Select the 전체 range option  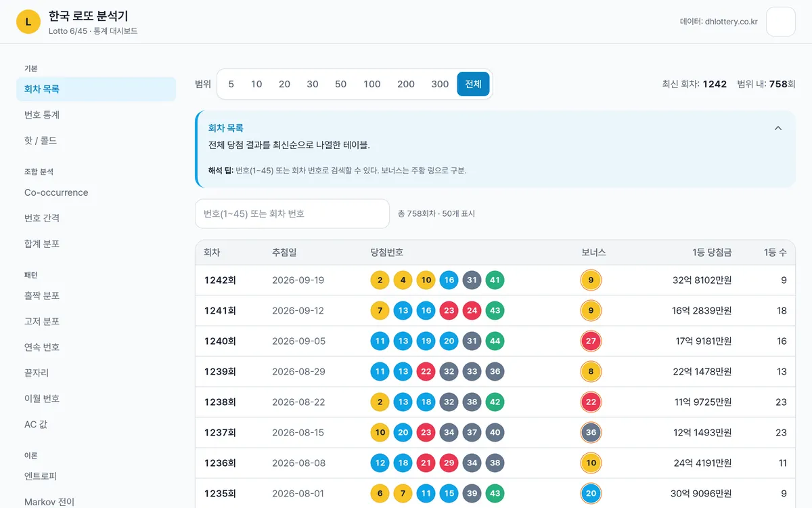pyautogui.click(x=473, y=84)
